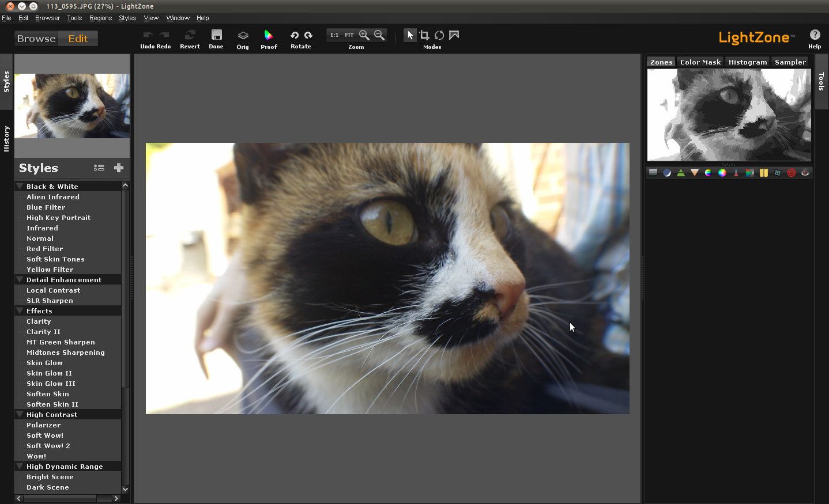829x504 pixels.
Task: Collapse the Black & White styles group
Action: pyautogui.click(x=20, y=186)
